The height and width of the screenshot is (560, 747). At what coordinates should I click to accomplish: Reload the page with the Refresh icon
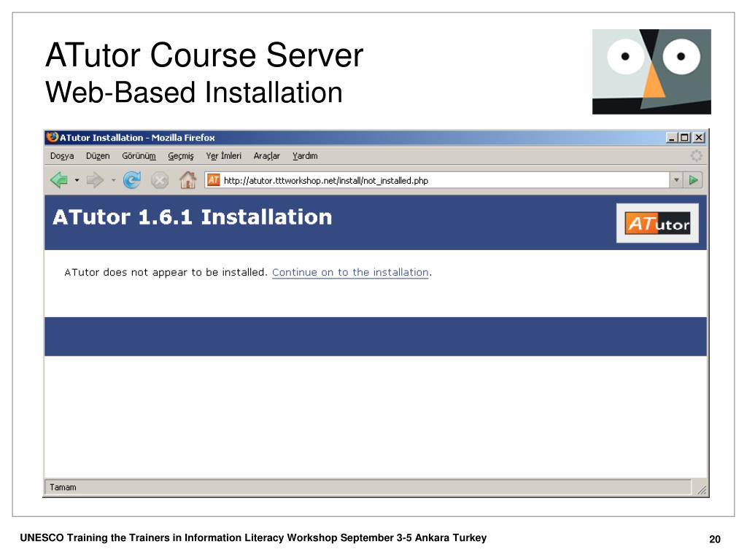(131, 180)
